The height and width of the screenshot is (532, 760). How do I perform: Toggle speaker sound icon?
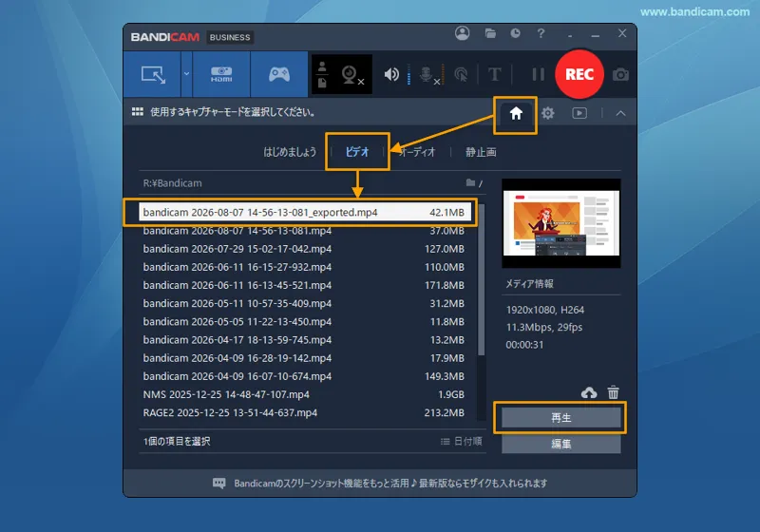coord(391,75)
